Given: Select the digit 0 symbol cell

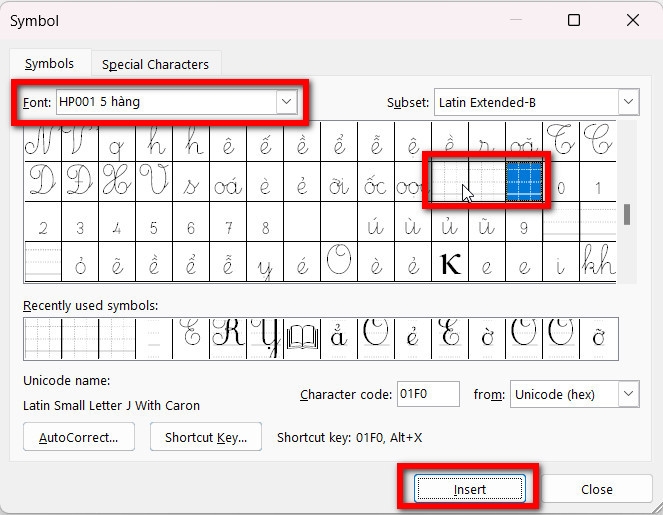Looking at the screenshot, I should [561, 182].
